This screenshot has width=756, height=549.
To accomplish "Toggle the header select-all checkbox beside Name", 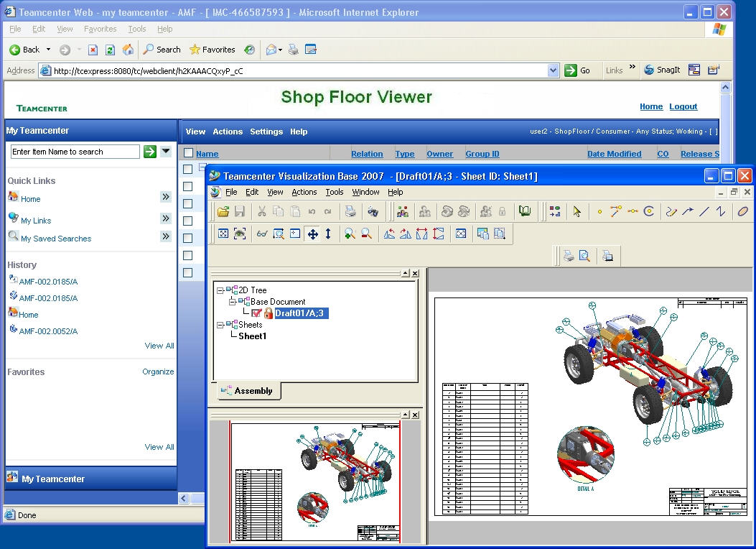I will [x=189, y=153].
